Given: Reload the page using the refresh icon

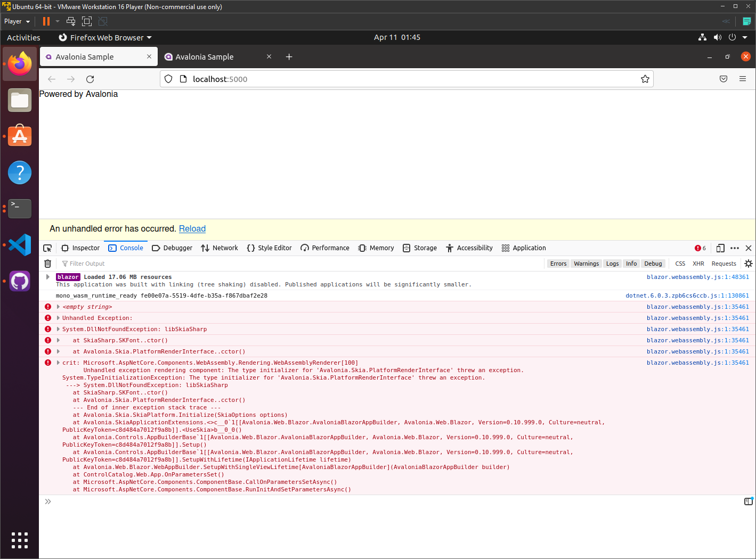Looking at the screenshot, I should coord(90,79).
